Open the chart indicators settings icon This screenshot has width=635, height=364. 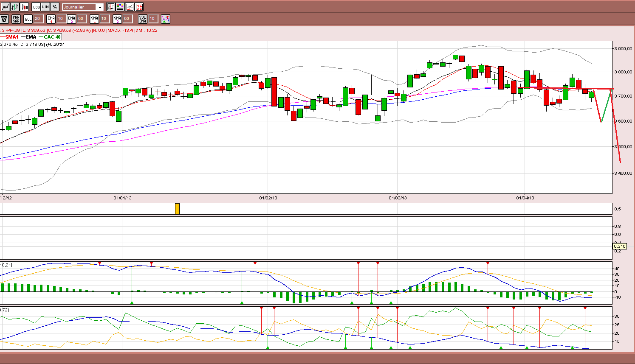tap(111, 7)
